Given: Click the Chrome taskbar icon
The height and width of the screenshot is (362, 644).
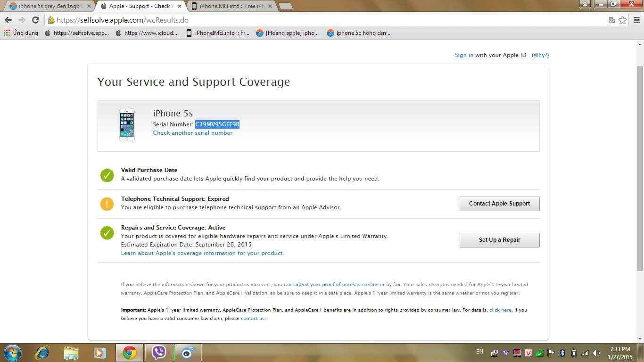Looking at the screenshot, I should pos(130,353).
